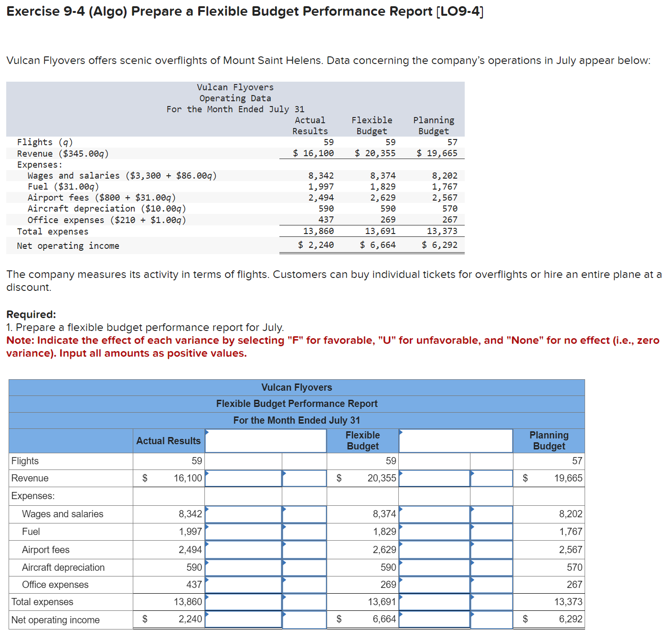This screenshot has height=640, width=672.
Task: Click the blank header cell beside Actual Results
Action: (x=266, y=440)
